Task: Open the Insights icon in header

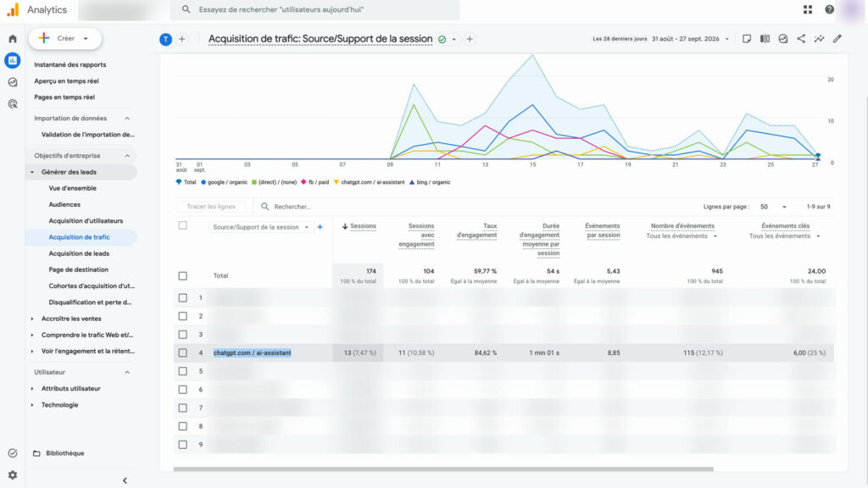Action: 782,39
